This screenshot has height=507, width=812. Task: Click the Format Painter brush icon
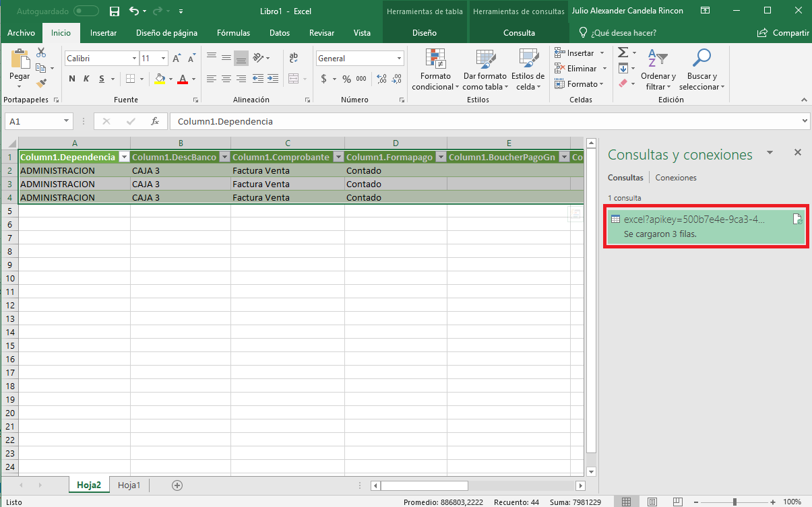[41, 83]
